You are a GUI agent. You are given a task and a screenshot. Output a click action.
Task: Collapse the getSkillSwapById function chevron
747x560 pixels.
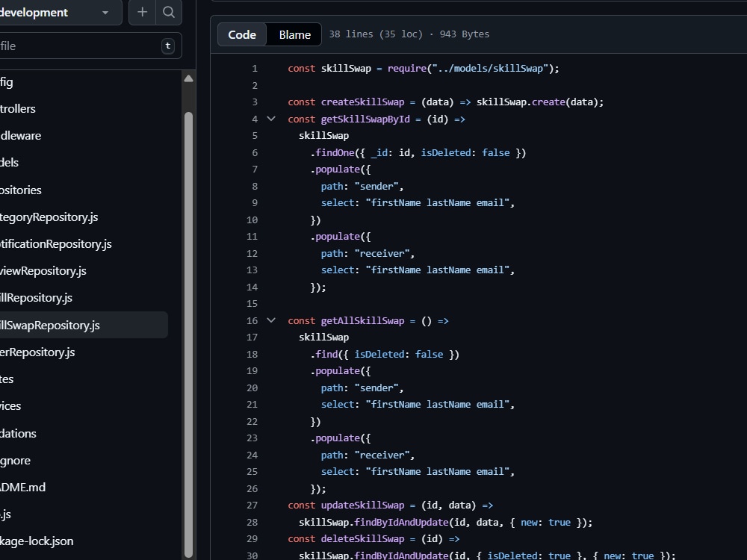click(271, 119)
